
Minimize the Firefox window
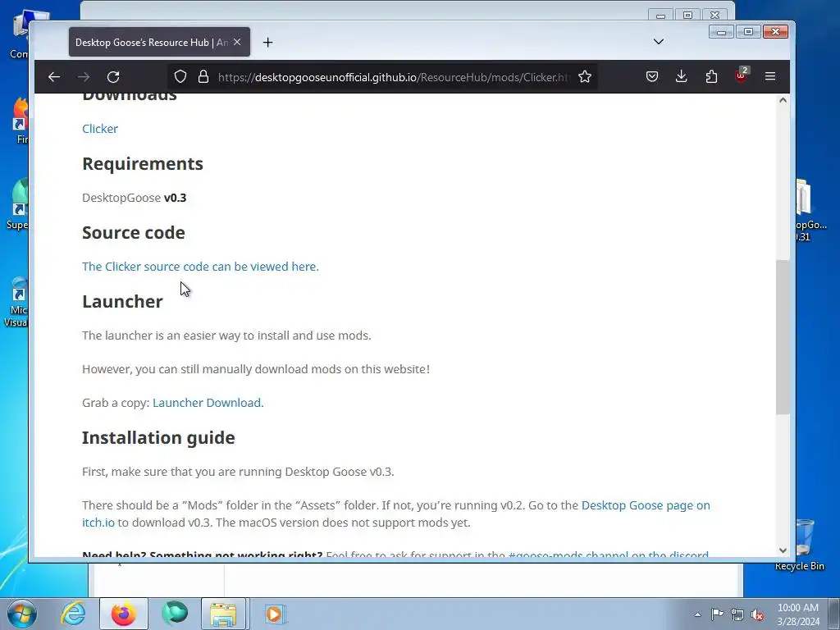[722, 32]
